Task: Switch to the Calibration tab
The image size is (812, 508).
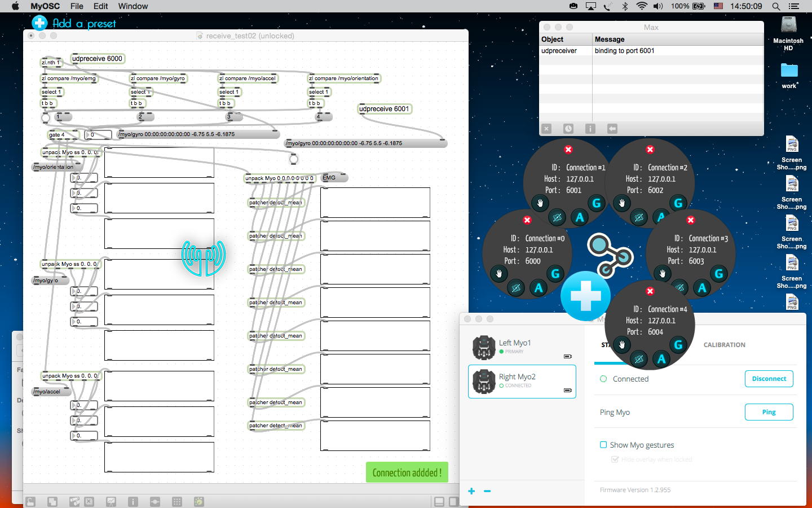Action: [724, 345]
